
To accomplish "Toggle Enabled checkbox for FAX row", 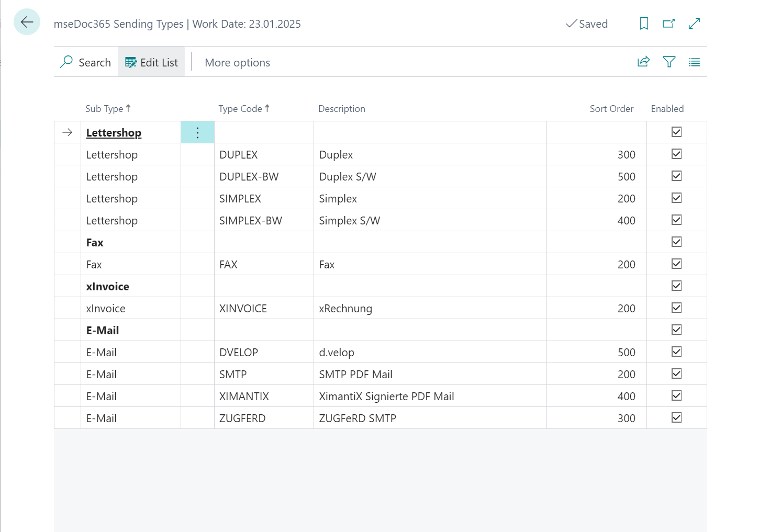I will 676,264.
